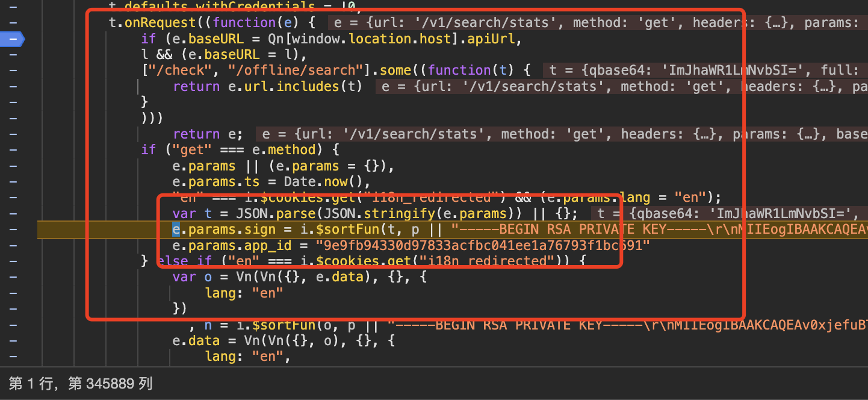The height and width of the screenshot is (400, 868).
Task: Click the line and column indicator in status bar
Action: [81, 384]
